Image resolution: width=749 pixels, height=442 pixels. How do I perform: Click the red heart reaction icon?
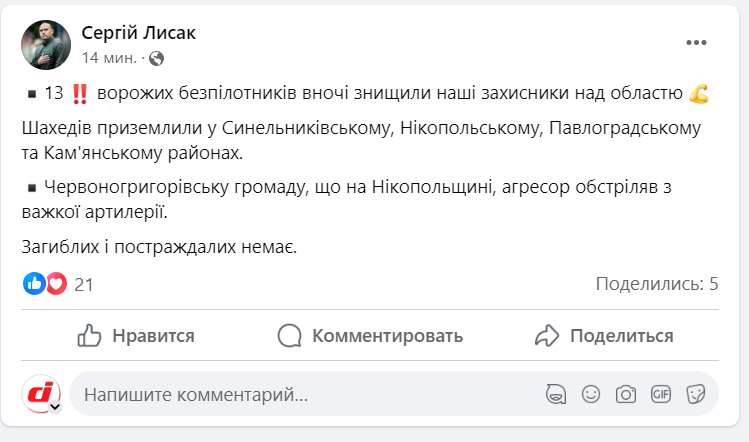(56, 284)
